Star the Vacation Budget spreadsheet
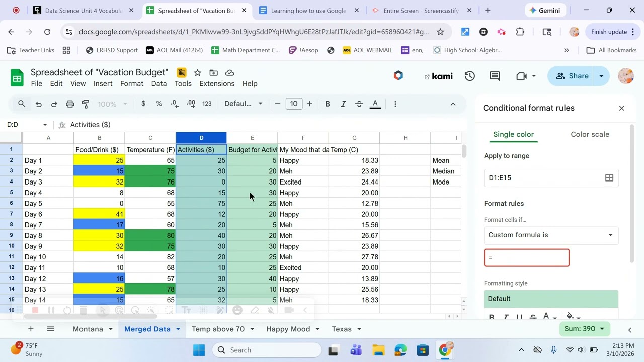 point(198,73)
